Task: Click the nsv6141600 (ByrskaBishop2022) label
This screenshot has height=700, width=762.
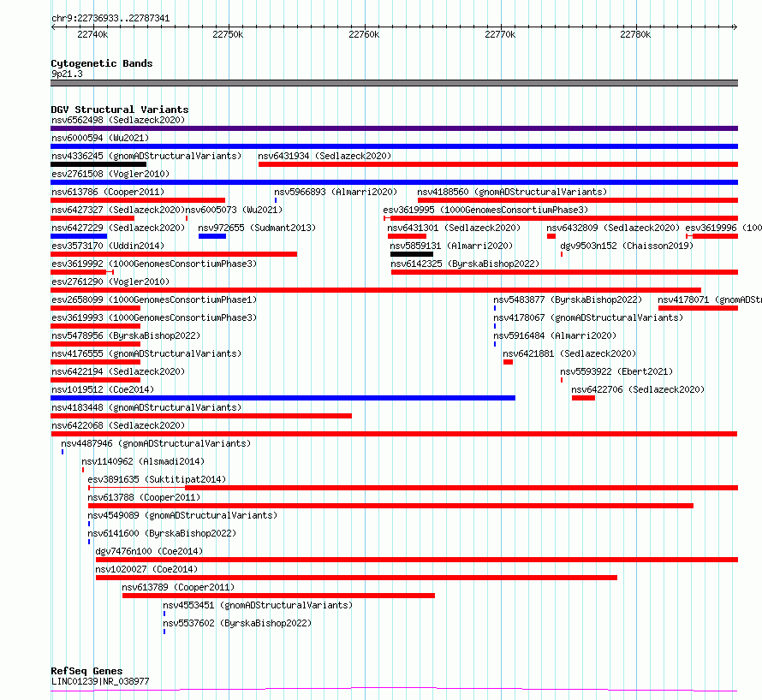Action: [162, 533]
